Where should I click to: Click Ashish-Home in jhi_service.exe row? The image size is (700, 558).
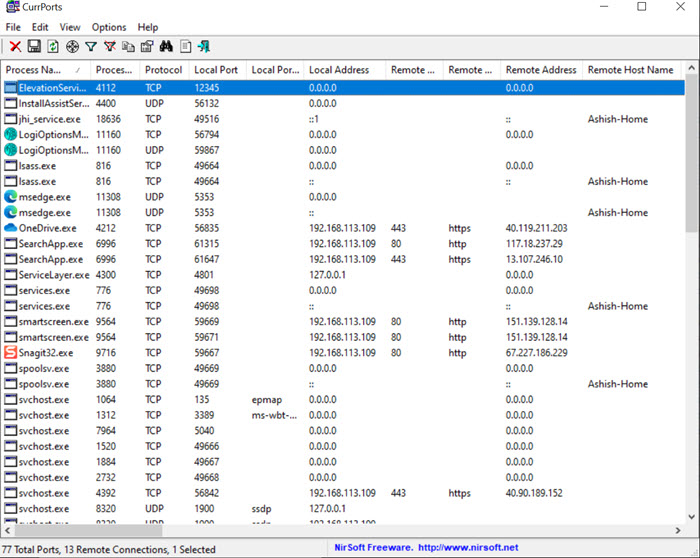pyautogui.click(x=617, y=119)
